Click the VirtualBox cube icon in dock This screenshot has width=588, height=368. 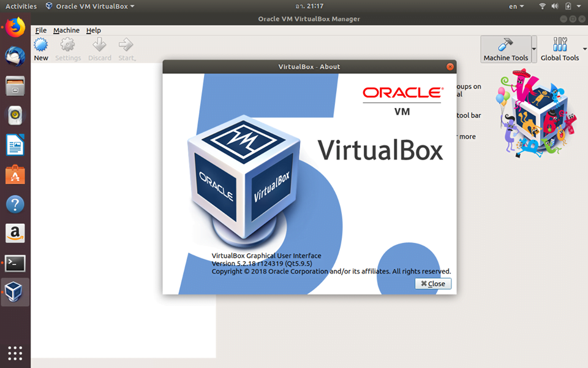15,292
